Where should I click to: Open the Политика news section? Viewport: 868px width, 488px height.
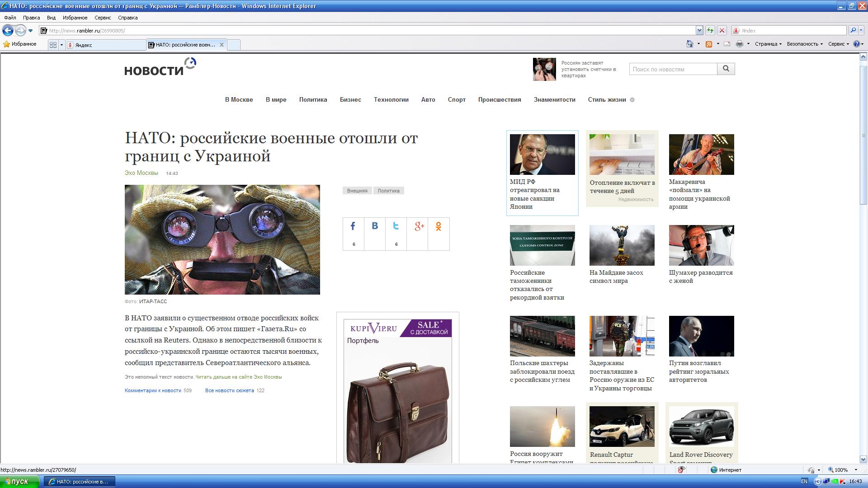(313, 99)
